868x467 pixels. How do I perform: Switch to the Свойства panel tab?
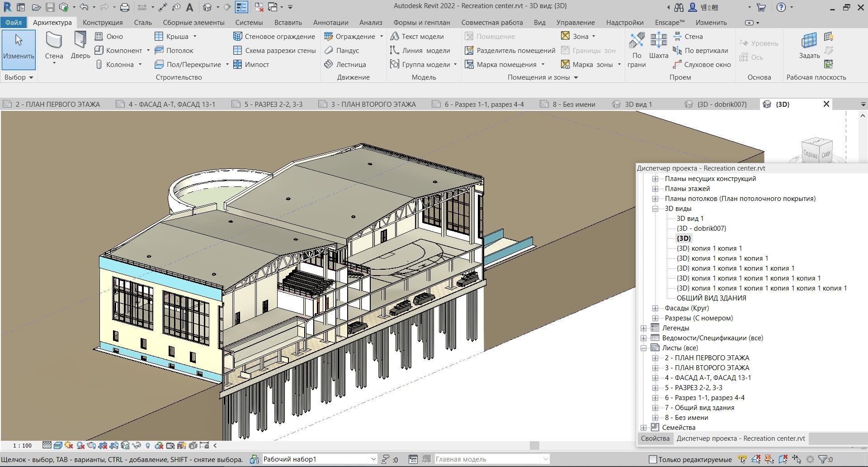(655, 438)
